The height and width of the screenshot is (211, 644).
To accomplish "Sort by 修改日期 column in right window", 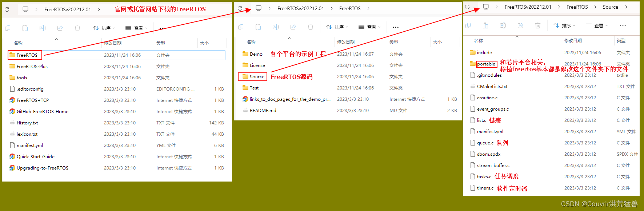I will [573, 40].
